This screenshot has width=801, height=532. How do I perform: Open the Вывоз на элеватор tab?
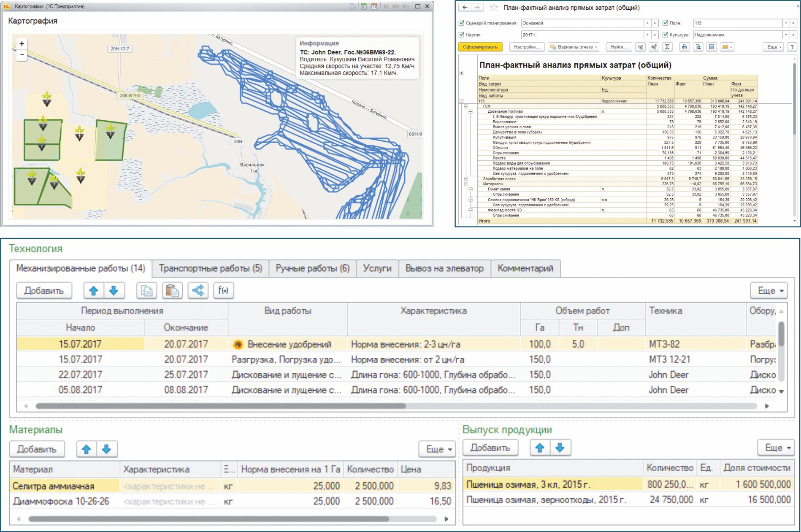click(x=444, y=268)
